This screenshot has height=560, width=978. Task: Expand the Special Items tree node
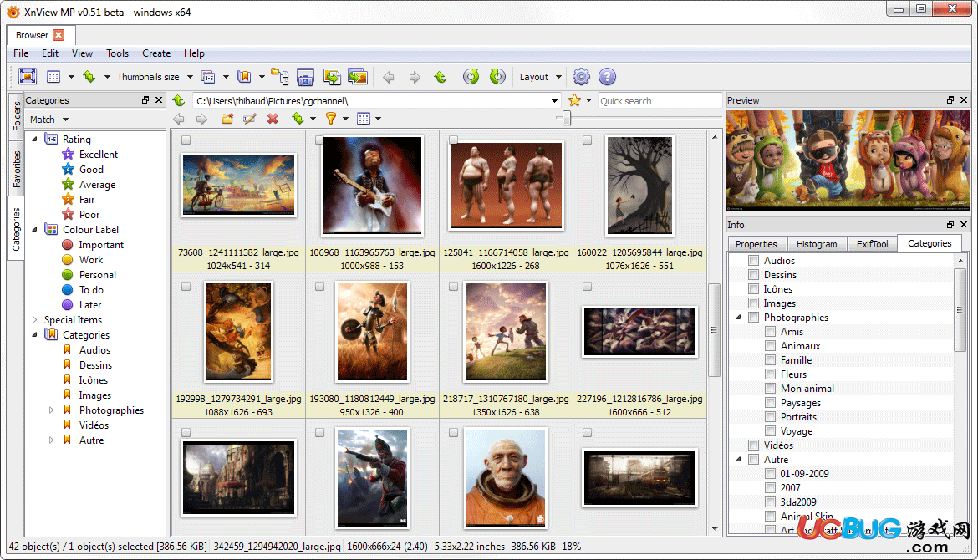pos(35,319)
